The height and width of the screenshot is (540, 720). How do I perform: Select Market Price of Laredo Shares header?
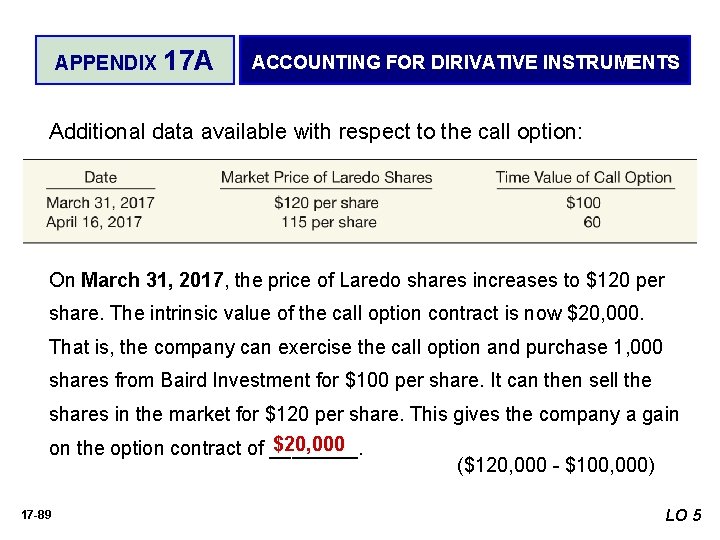click(326, 177)
